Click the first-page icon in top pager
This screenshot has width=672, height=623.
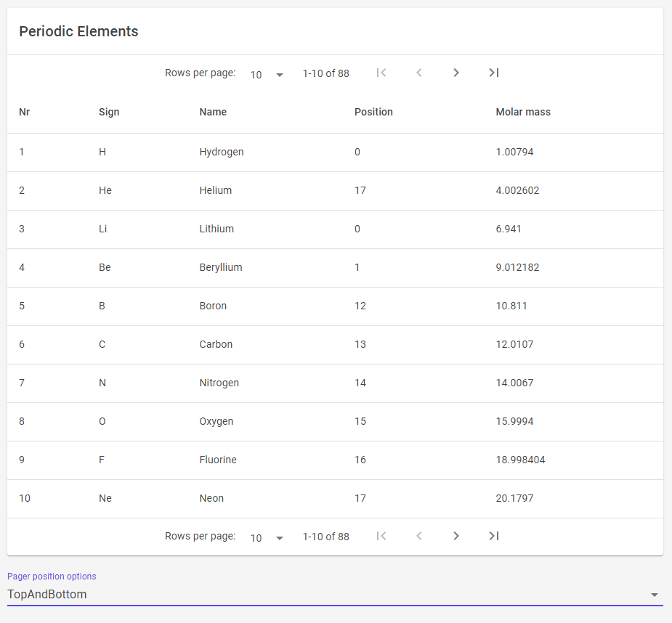coord(381,73)
